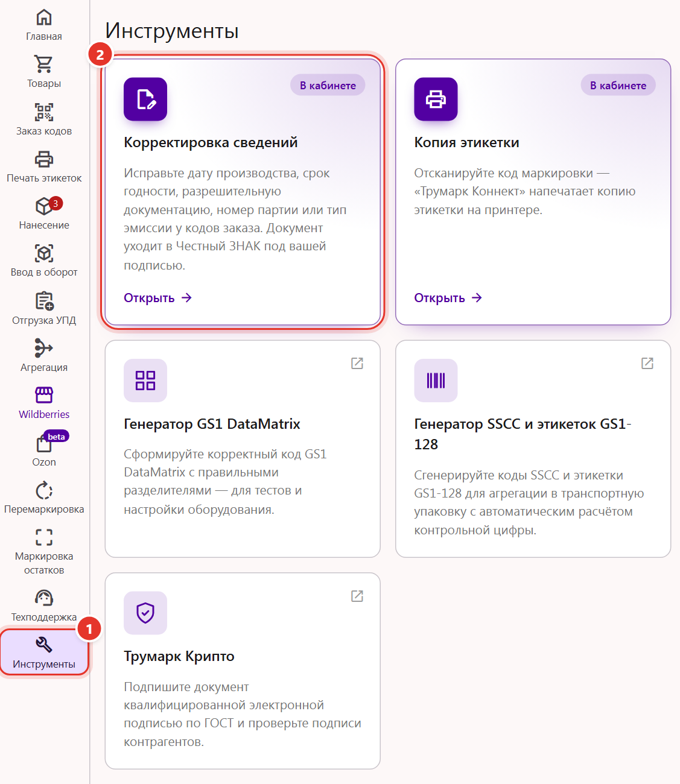Click the Инструменты page heading
Screen dimensions: 680x784
click(172, 31)
